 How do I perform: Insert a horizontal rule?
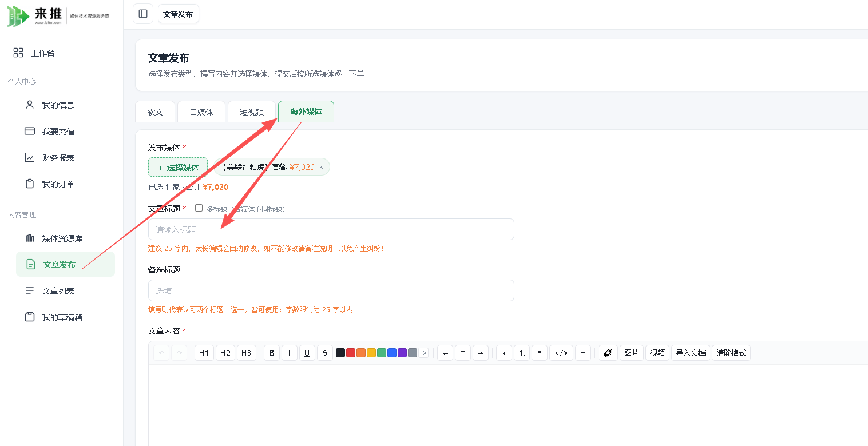click(583, 353)
